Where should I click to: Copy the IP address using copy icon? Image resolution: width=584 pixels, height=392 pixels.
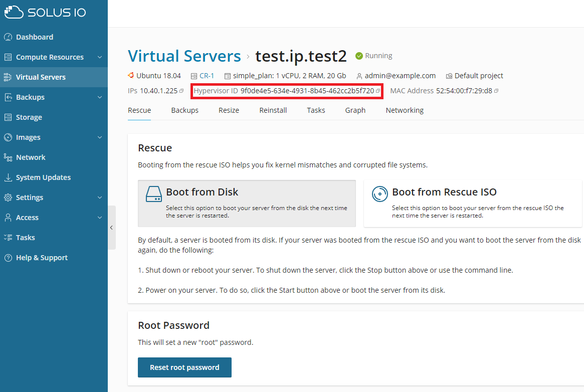tap(181, 91)
